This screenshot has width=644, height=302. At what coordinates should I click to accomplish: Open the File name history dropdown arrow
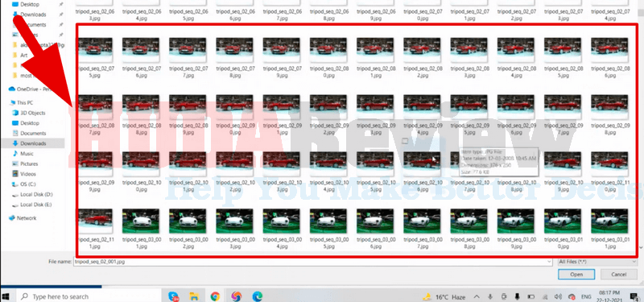[549, 261]
